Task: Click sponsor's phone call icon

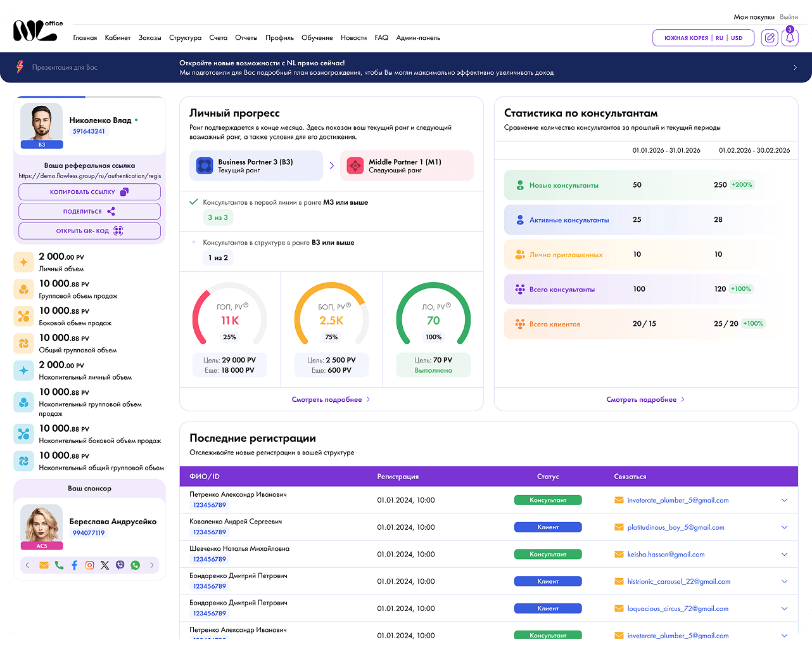Action: [59, 565]
